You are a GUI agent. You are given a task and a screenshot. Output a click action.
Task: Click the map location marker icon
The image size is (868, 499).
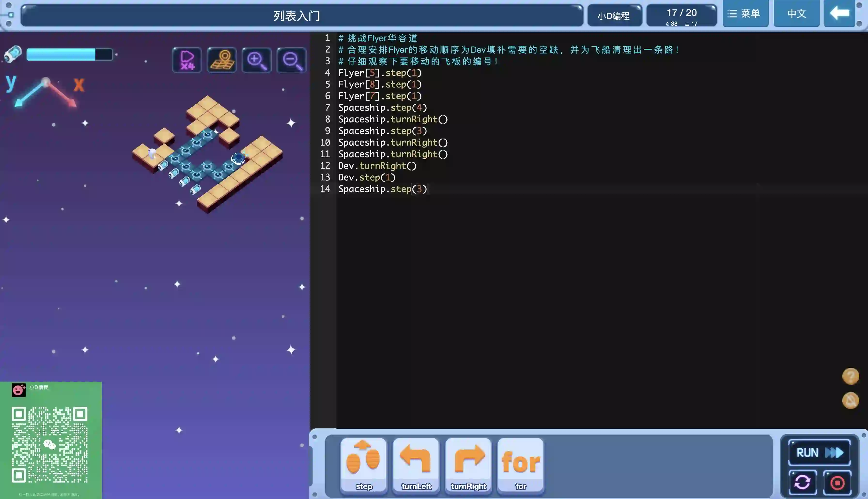(222, 60)
